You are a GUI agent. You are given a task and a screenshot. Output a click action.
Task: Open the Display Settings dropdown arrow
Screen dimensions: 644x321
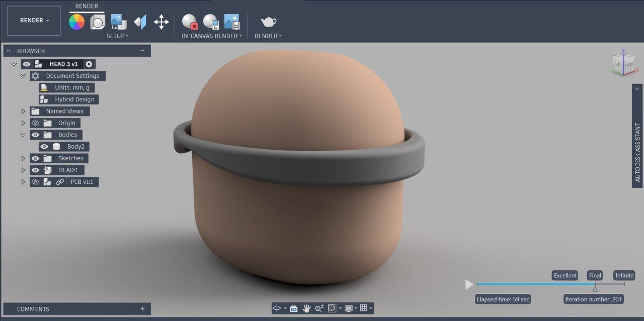[356, 308]
